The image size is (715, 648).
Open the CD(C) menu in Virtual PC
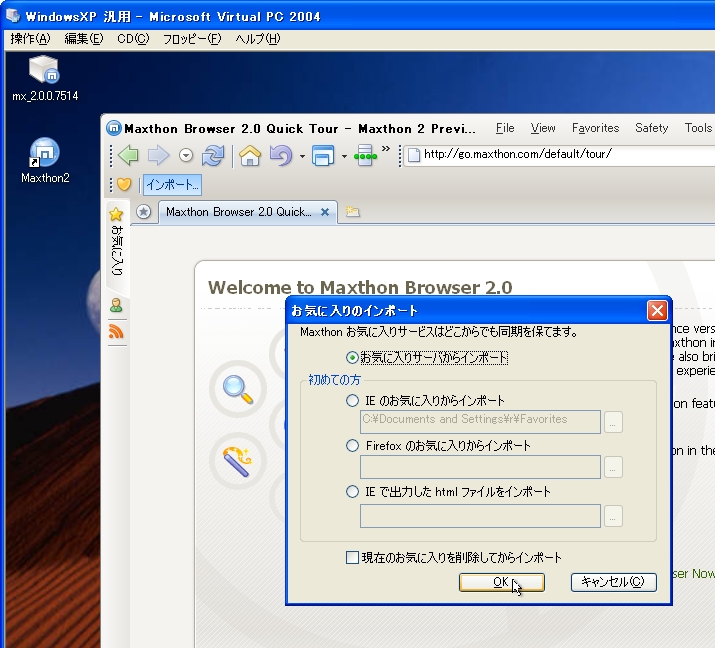tap(133, 39)
